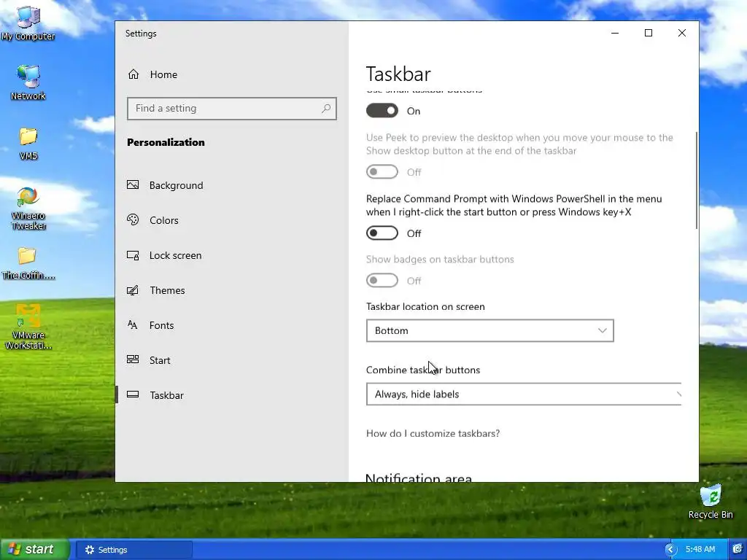
Task: Expand hidden tray icons with the arrow button
Action: [670, 550]
